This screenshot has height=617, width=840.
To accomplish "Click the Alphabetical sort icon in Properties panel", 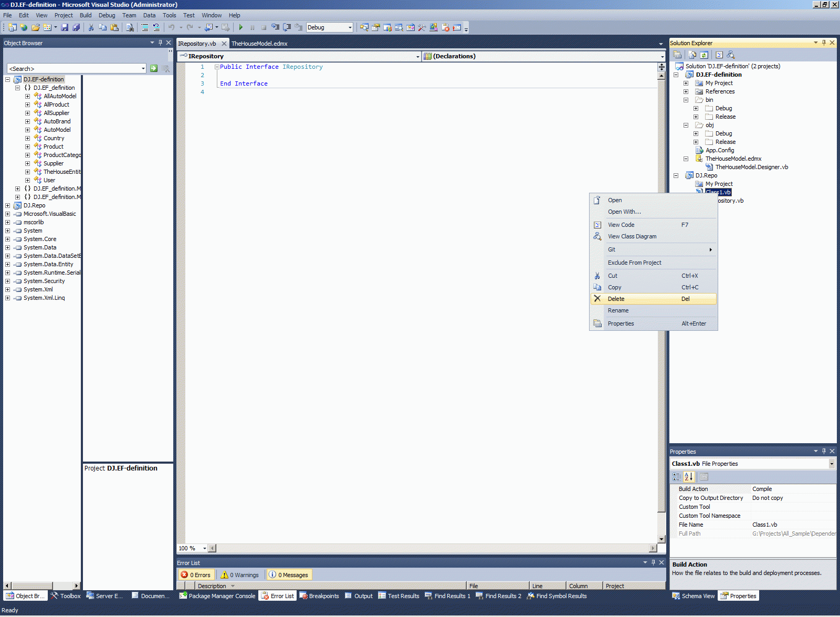I will coord(689,477).
